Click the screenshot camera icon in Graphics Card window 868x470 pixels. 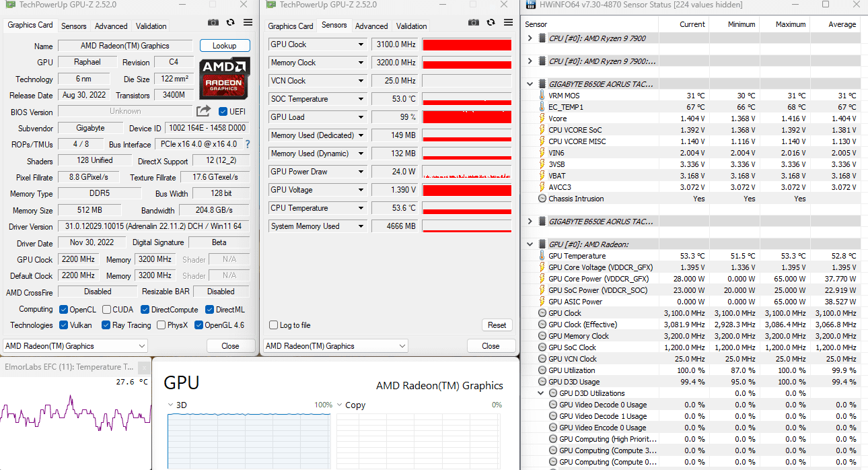coord(213,22)
